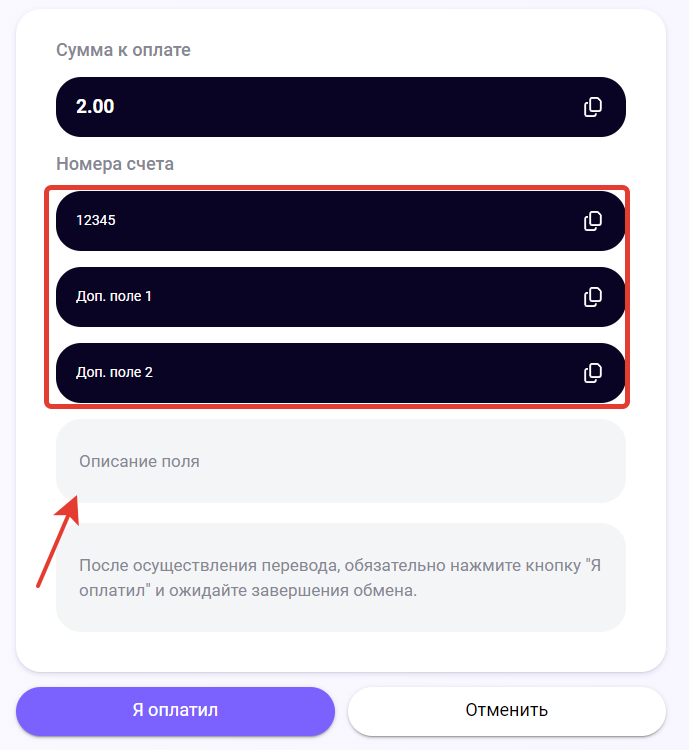Copy the Доп. поле 2 value

point(593,373)
